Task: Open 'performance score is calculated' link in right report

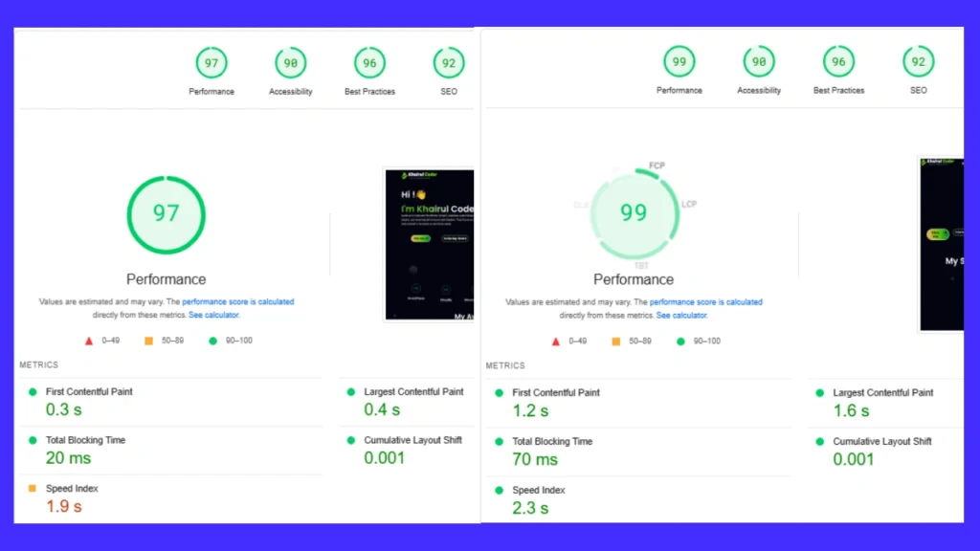Action: point(706,302)
